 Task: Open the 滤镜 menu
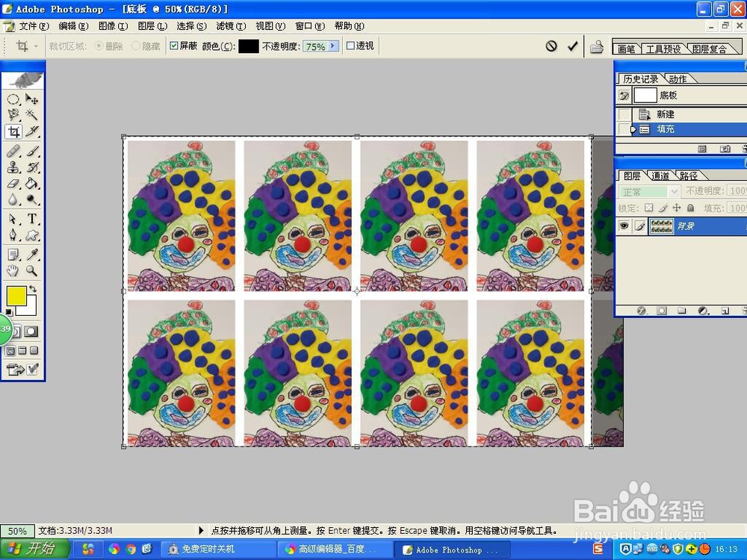click(x=231, y=26)
